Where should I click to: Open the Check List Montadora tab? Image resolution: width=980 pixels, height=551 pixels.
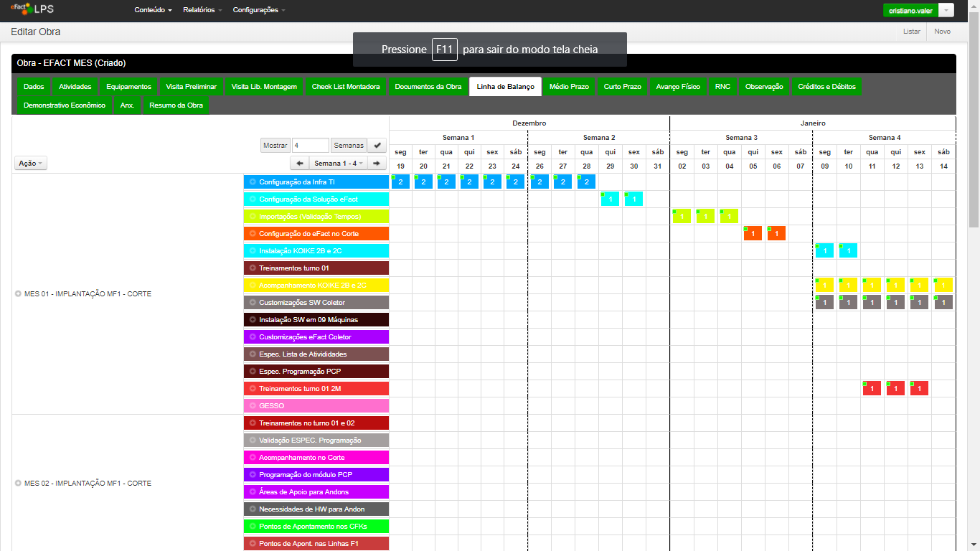[x=346, y=87]
